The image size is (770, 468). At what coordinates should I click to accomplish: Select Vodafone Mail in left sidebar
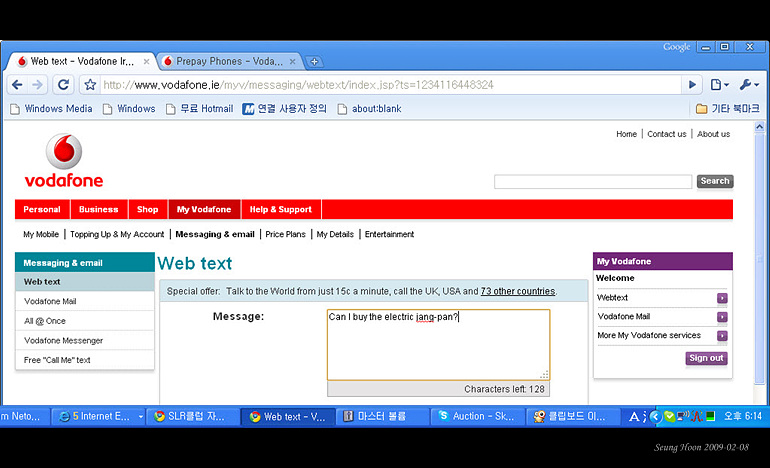[85, 302]
